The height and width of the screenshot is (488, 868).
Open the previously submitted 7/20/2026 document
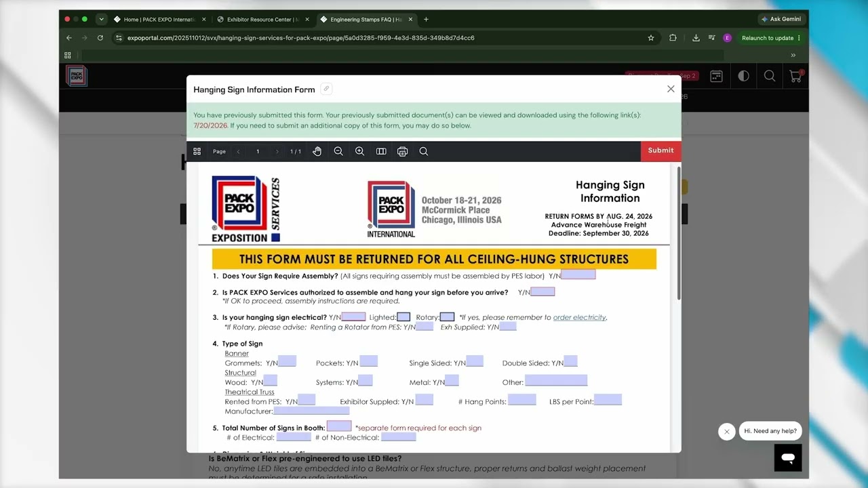point(210,125)
